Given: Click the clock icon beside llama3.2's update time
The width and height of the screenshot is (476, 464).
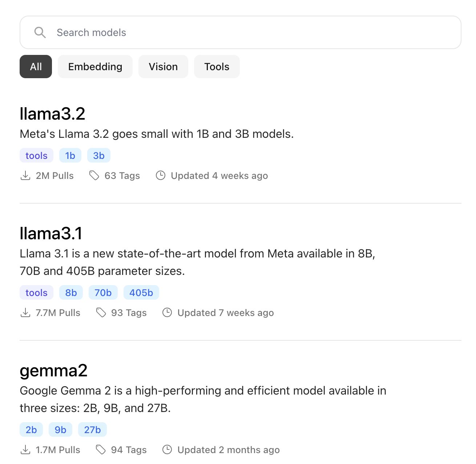Looking at the screenshot, I should pyautogui.click(x=161, y=176).
